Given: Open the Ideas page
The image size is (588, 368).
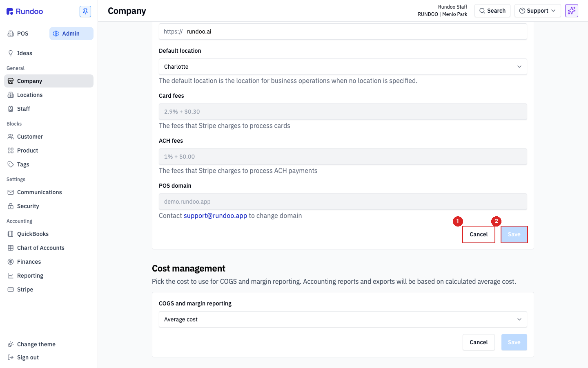Looking at the screenshot, I should [49, 53].
